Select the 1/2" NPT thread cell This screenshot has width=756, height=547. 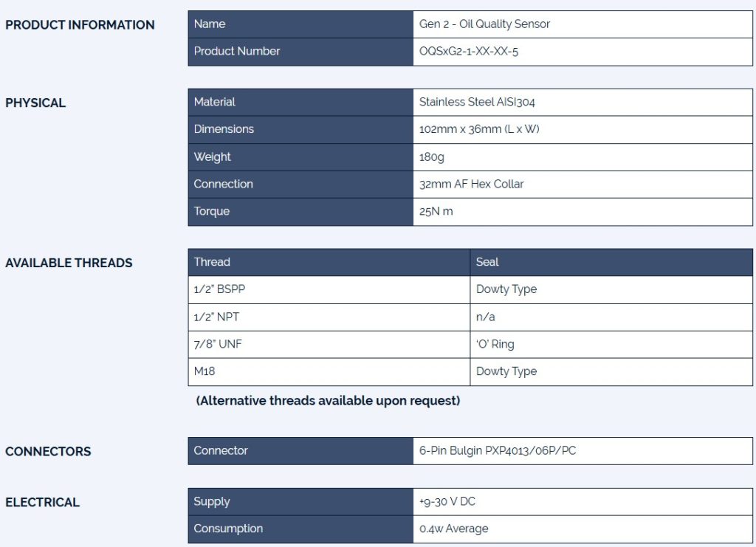pyautogui.click(x=216, y=317)
